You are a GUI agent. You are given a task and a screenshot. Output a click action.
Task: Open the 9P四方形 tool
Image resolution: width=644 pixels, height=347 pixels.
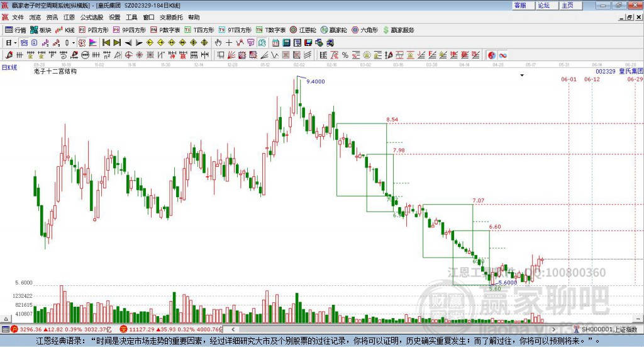[130, 30]
